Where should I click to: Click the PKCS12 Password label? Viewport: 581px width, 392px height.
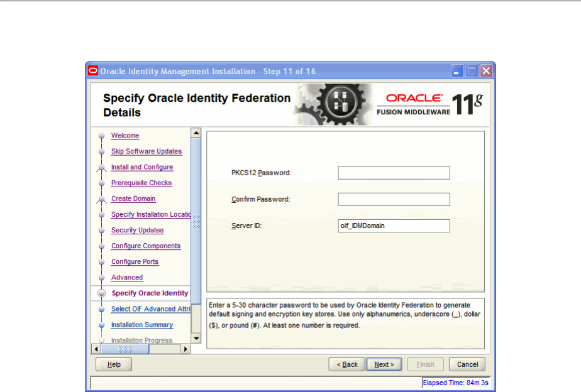pyautogui.click(x=261, y=173)
